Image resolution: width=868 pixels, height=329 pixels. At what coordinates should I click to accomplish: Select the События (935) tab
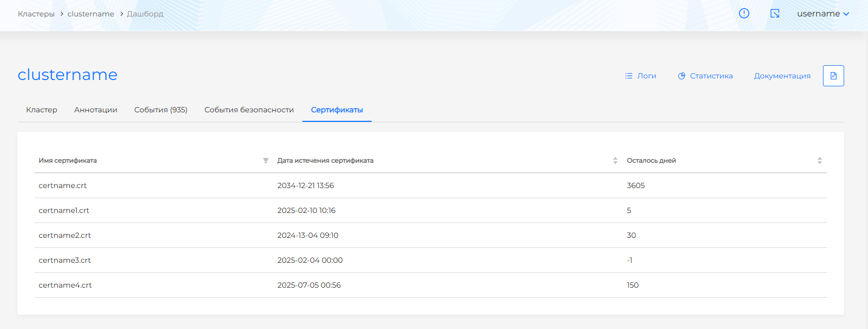(x=161, y=110)
